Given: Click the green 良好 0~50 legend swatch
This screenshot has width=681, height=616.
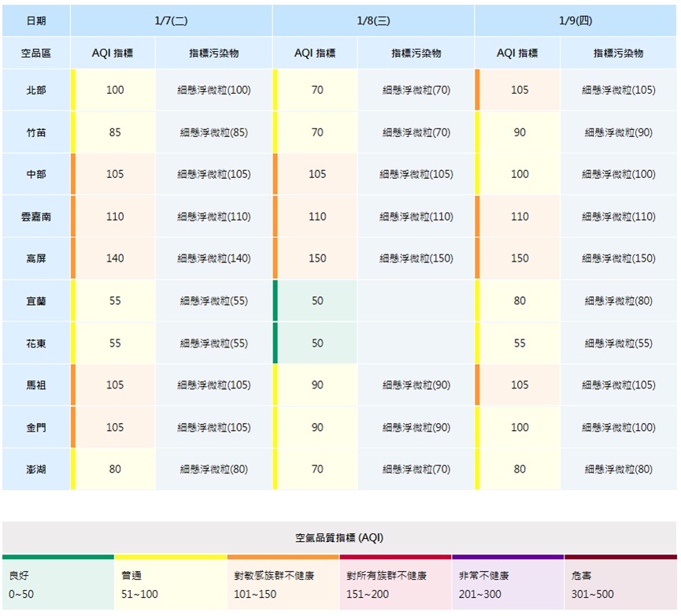Looking at the screenshot, I should pos(58,582).
